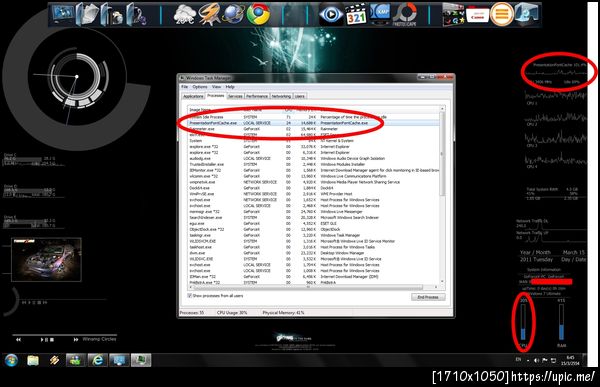Select the TrustedInstaller.exe process row
The image size is (600, 387).
coord(314,164)
